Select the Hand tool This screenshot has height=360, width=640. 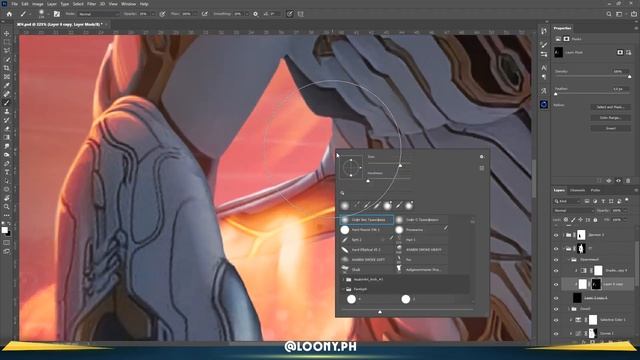click(7, 198)
